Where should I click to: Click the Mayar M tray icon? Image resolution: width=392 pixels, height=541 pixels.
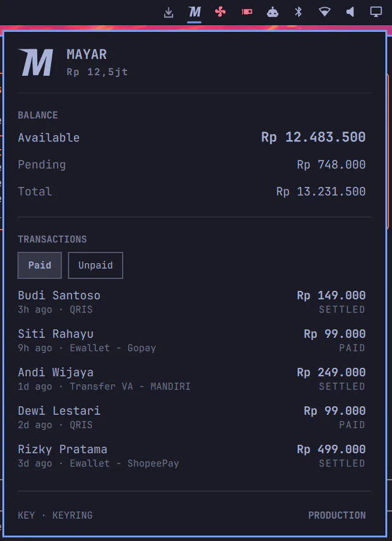click(x=194, y=13)
